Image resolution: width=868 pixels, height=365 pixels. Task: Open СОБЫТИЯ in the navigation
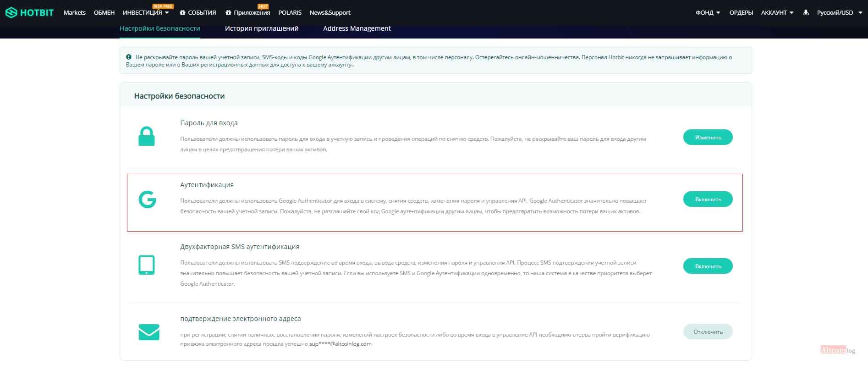tap(202, 12)
